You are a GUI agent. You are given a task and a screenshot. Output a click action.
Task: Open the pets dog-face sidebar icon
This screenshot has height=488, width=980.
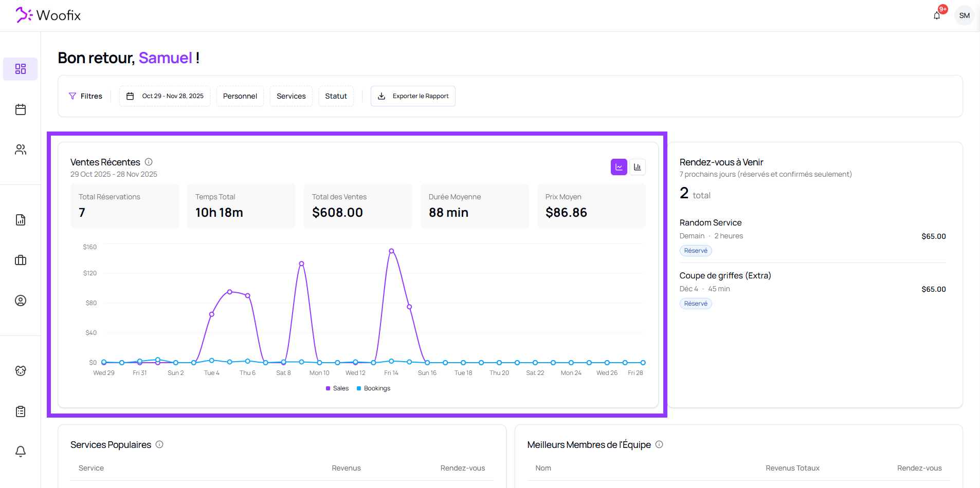pos(21,371)
